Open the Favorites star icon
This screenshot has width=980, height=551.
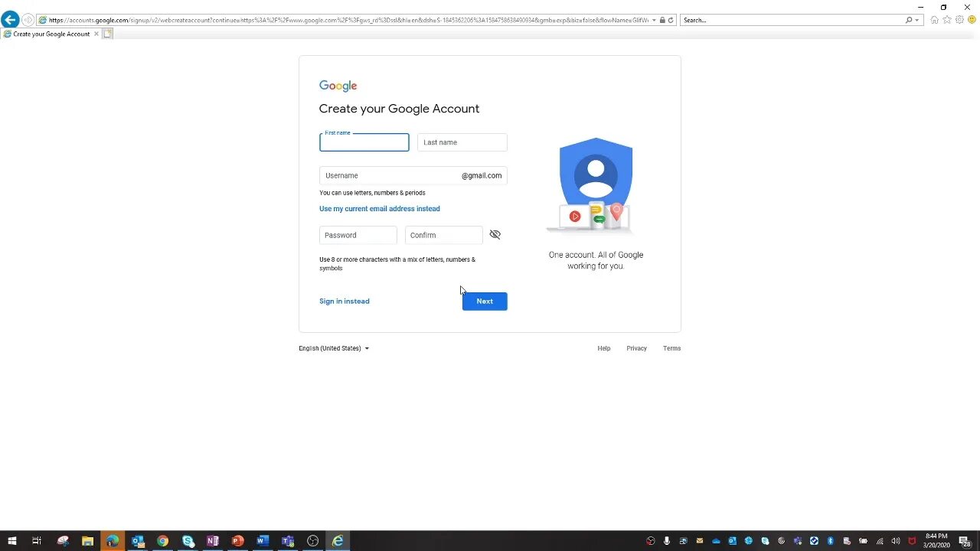947,20
